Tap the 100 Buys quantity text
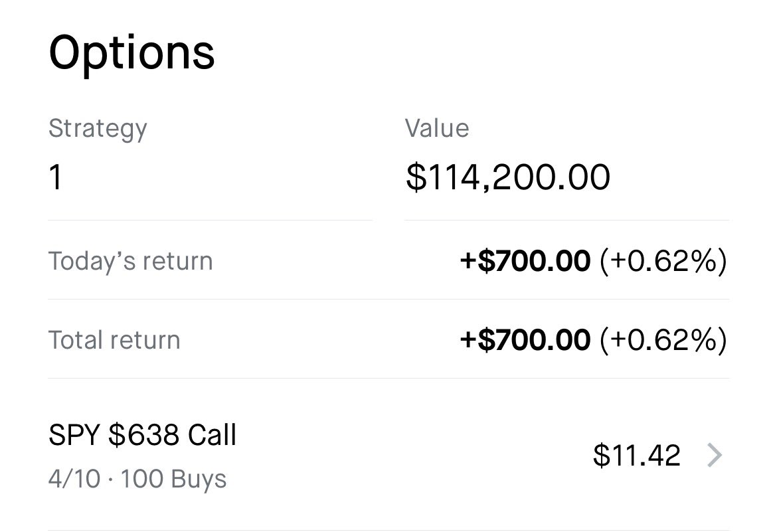Image resolution: width=777 pixels, height=532 pixels. click(x=173, y=479)
